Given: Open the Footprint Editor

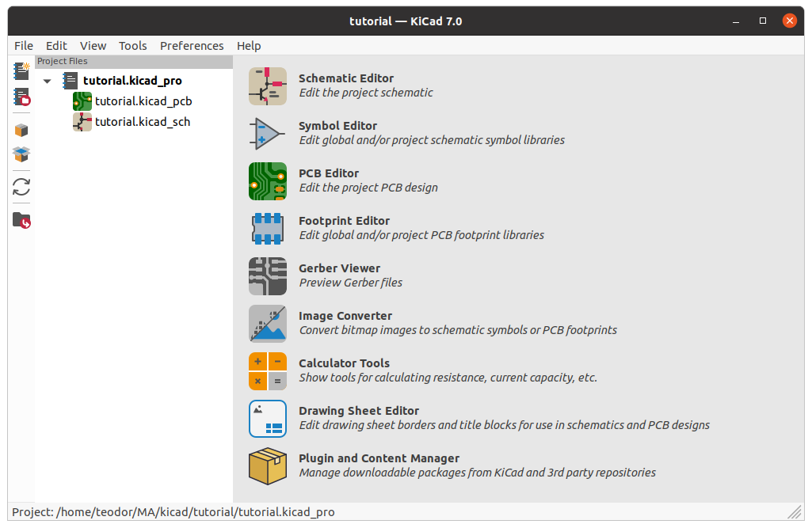Looking at the screenshot, I should pos(268,228).
